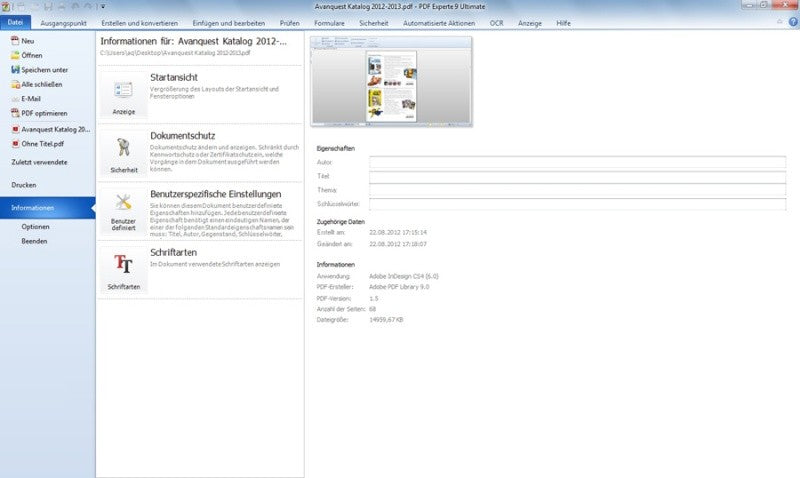Click the Speichern unter disk icon

pos(15,69)
